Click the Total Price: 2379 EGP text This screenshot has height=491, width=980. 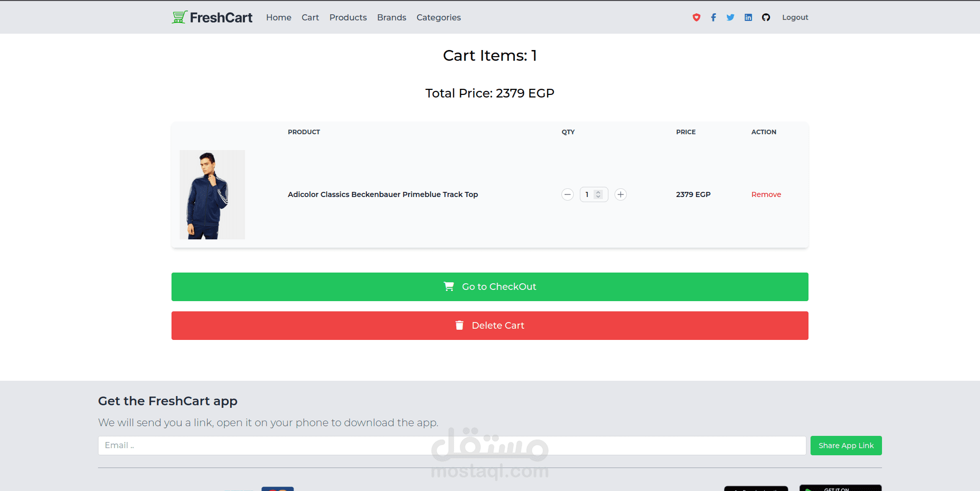[490, 93]
